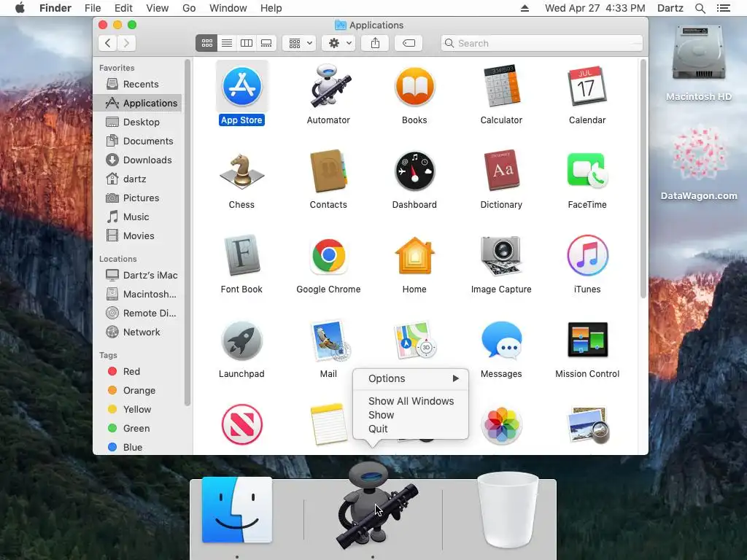Select the News app icon

241,424
